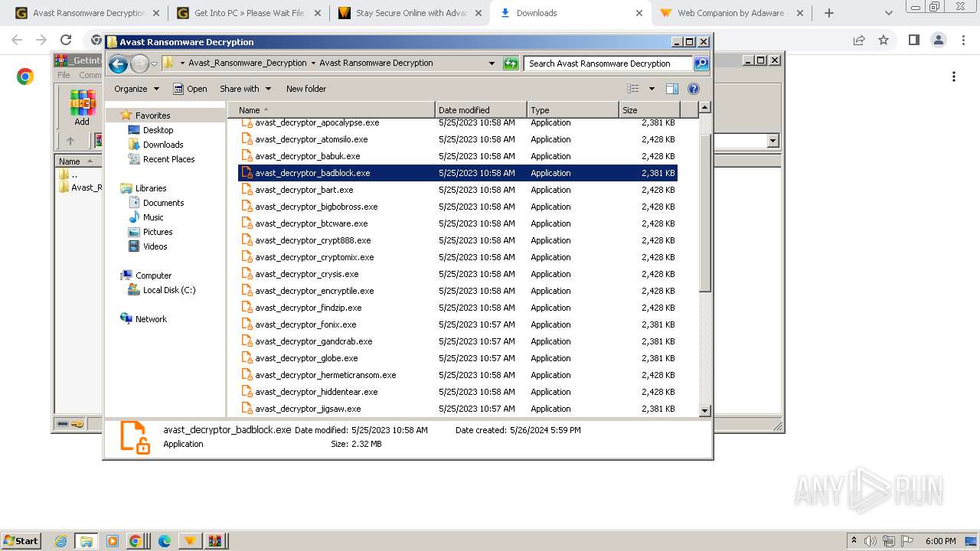
Task: Switch to the Downloads Chrome tab
Action: pos(570,13)
